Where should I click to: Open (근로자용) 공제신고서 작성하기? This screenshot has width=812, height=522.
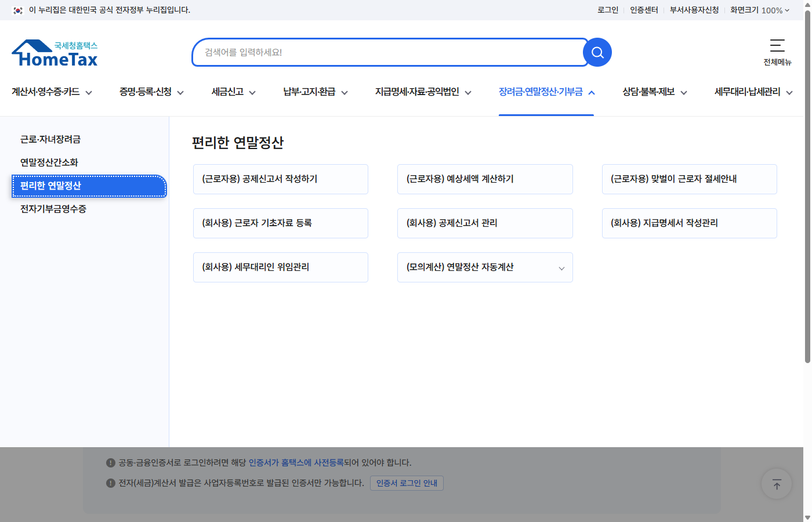click(281, 179)
